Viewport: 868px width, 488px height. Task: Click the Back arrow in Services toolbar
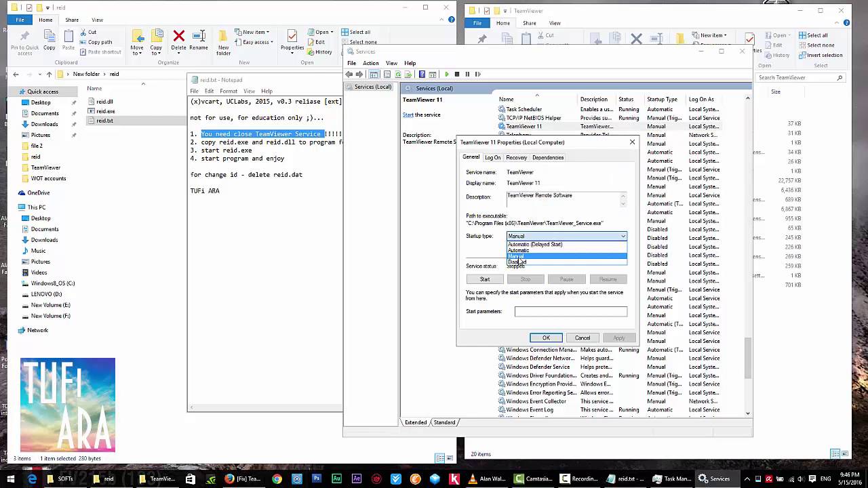[x=349, y=75]
